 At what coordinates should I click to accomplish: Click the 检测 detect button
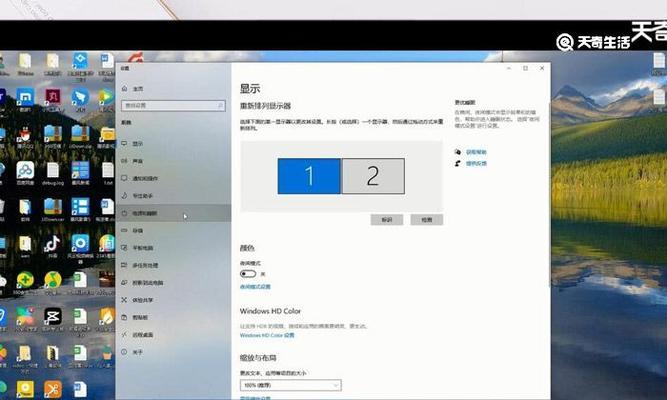click(x=427, y=220)
